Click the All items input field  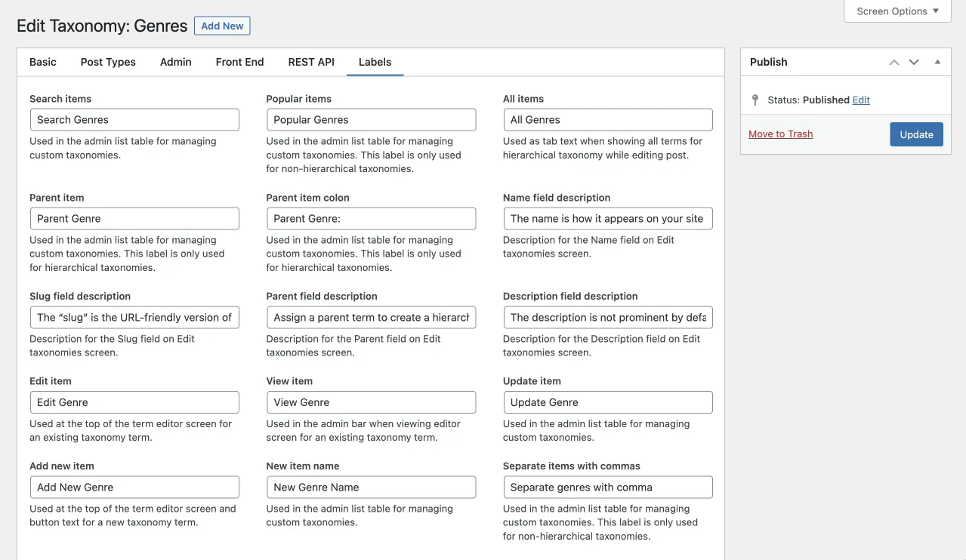[x=608, y=119]
